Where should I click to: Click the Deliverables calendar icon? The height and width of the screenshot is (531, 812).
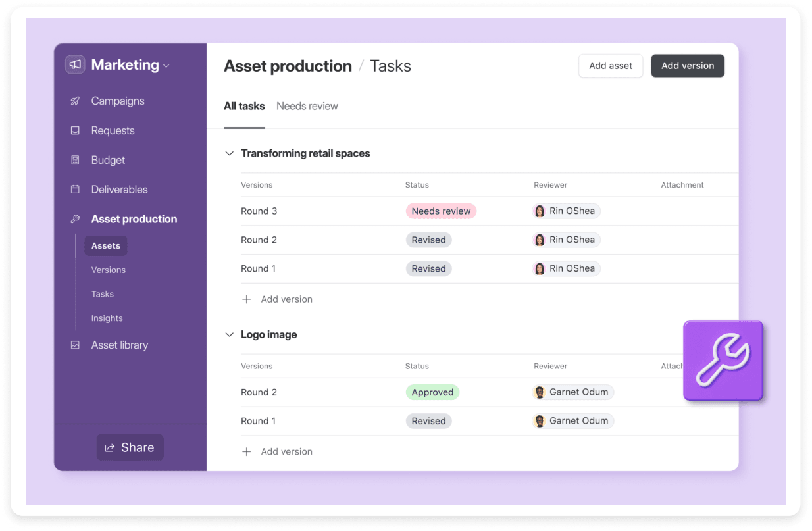(x=75, y=190)
